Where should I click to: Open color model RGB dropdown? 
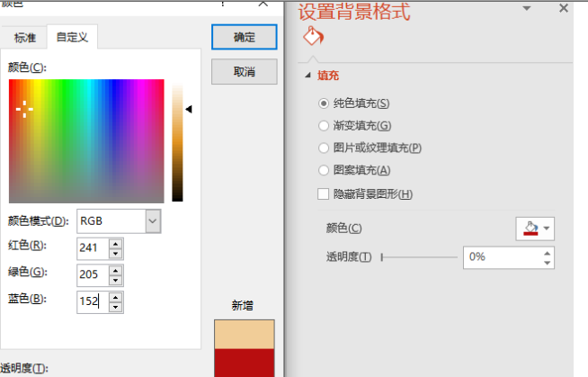pyautogui.click(x=153, y=221)
